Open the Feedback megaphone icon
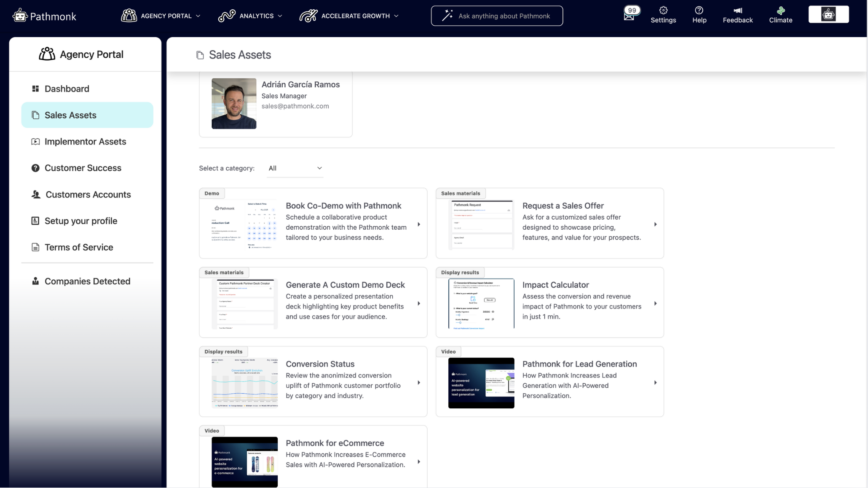Image resolution: width=868 pixels, height=488 pixels. tap(737, 11)
